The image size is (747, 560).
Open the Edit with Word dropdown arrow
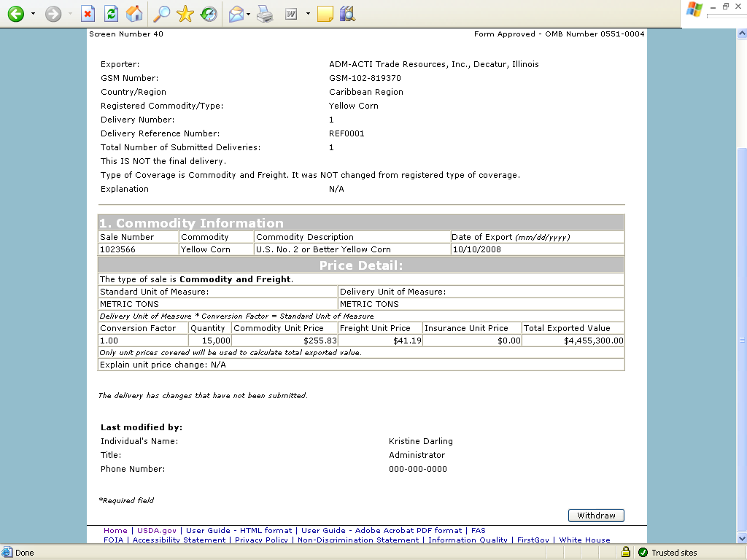308,14
